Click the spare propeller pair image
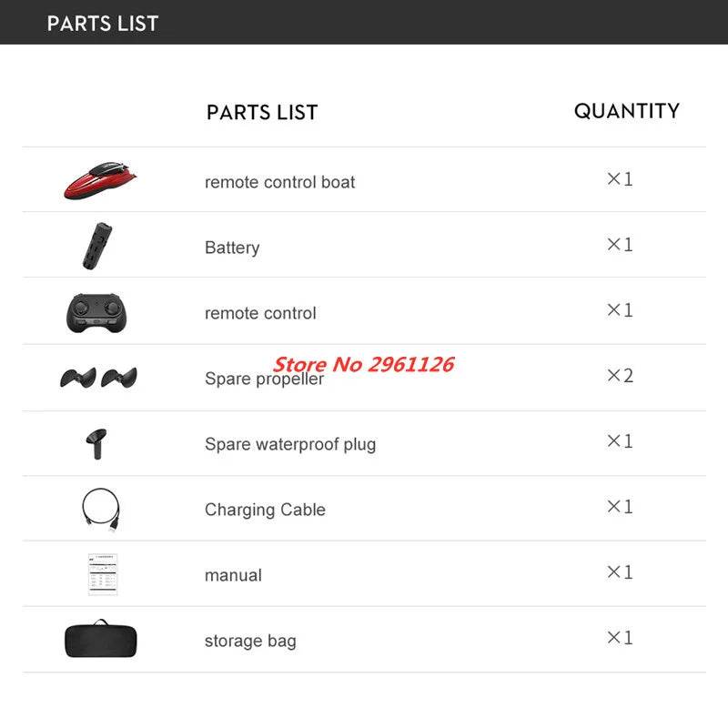 (98, 377)
